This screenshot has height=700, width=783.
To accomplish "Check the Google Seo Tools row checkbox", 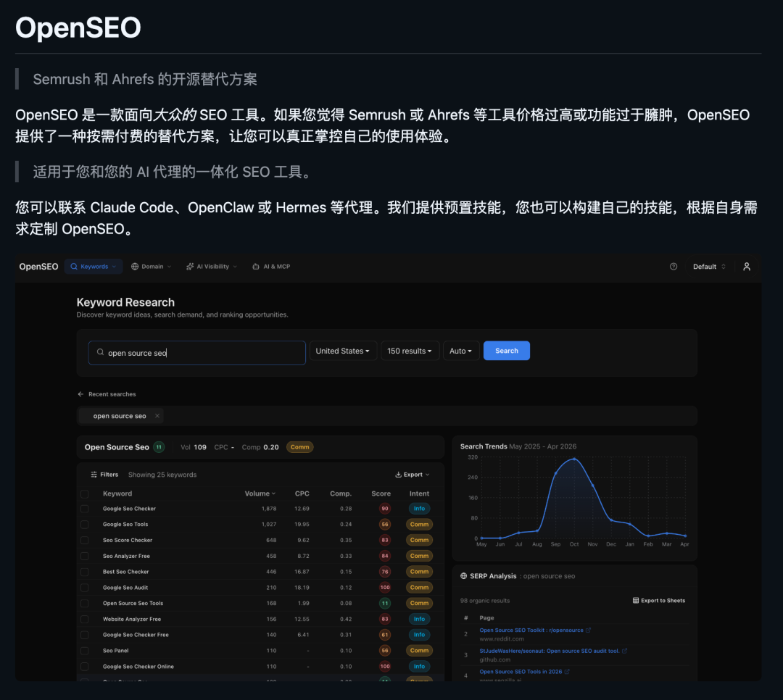I will (x=84, y=524).
